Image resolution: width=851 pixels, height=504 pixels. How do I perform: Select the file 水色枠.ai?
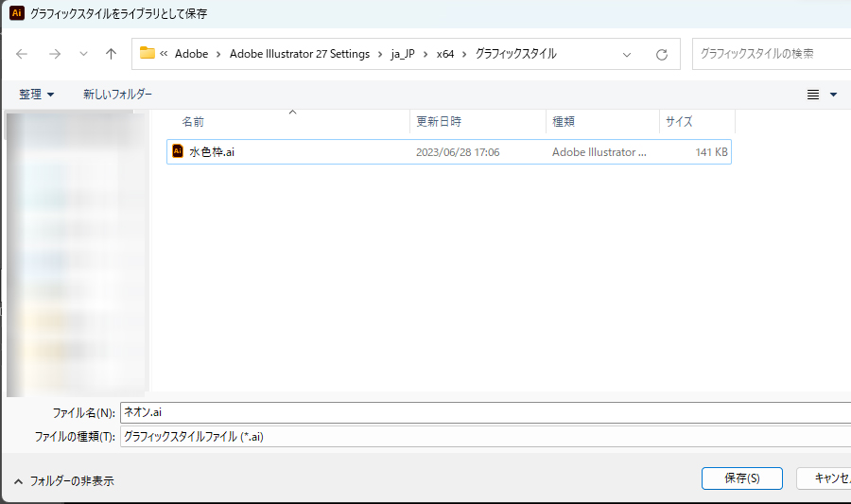tap(449, 152)
